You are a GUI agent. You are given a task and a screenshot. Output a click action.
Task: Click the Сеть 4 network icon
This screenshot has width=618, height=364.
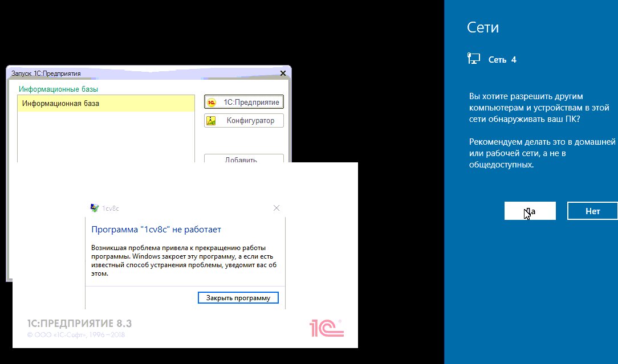(474, 59)
